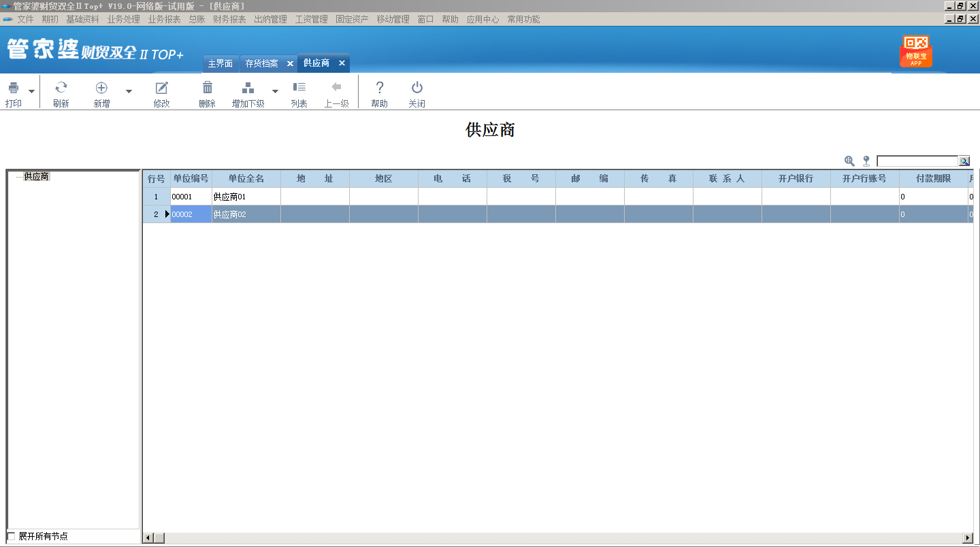Click the List (列表) view icon
980x547 pixels.
coord(299,86)
